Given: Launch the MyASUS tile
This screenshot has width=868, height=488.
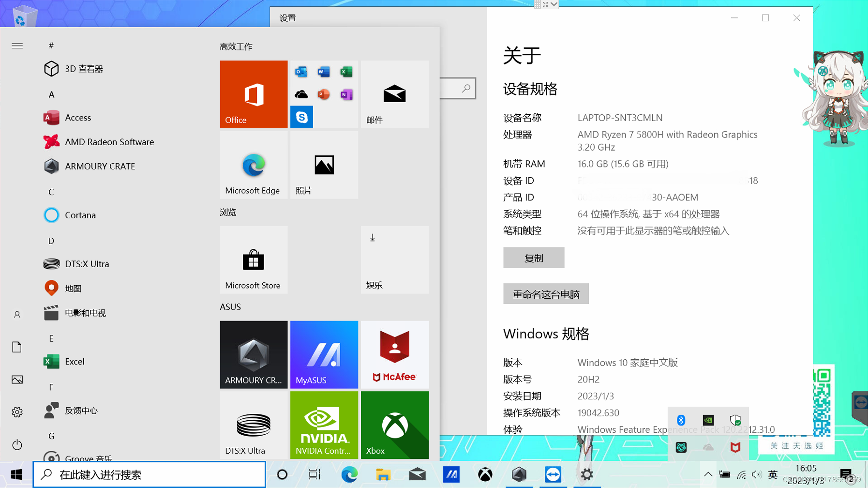Looking at the screenshot, I should 324,355.
